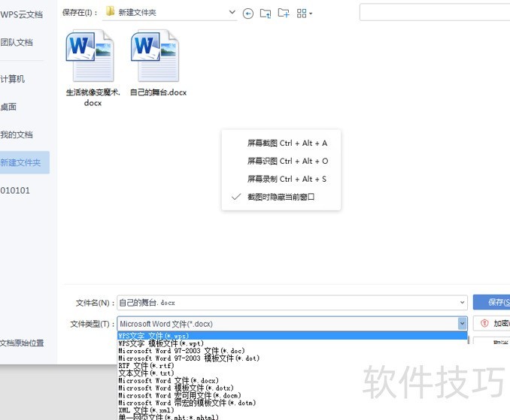Select 新建文件夹 in the sidebar
The height and width of the screenshot is (420, 510).
point(25,162)
